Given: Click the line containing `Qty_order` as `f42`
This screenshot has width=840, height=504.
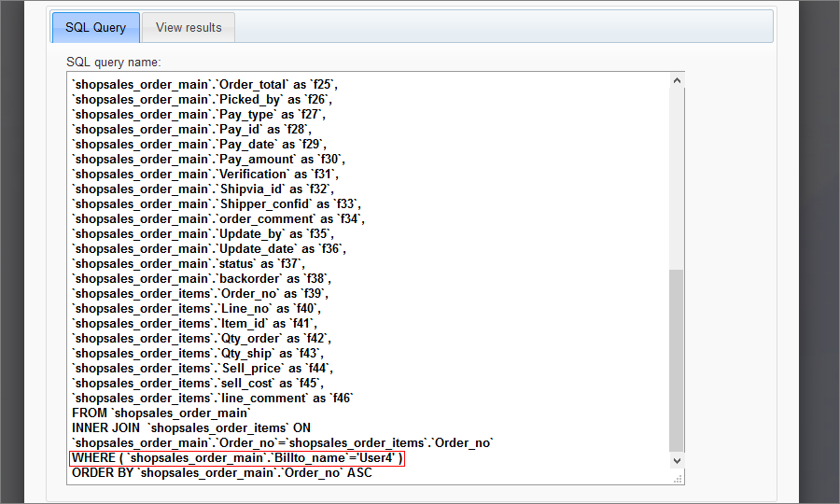Looking at the screenshot, I should 202,339.
